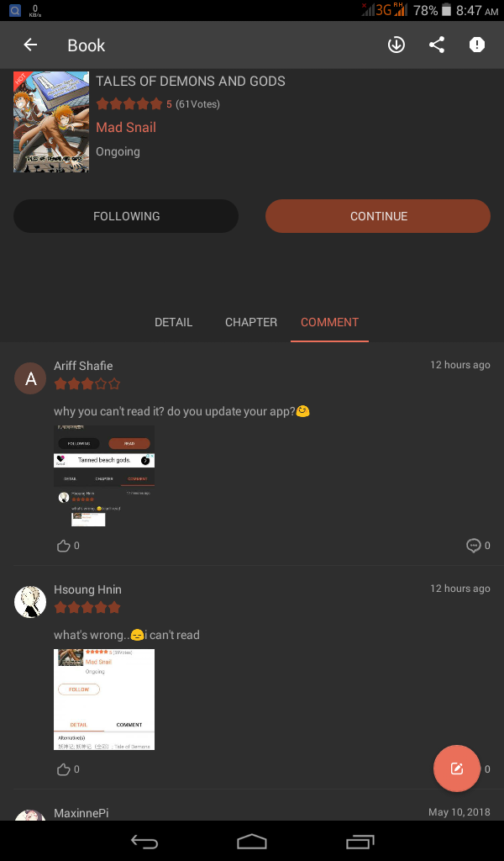The width and height of the screenshot is (504, 861).
Task: Toggle the FOLLOWING button
Action: coord(126,216)
